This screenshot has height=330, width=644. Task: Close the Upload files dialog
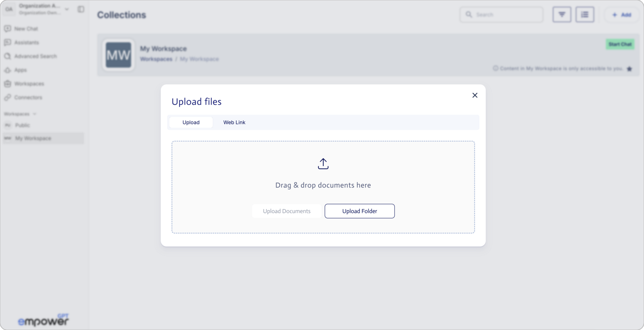[x=475, y=95]
